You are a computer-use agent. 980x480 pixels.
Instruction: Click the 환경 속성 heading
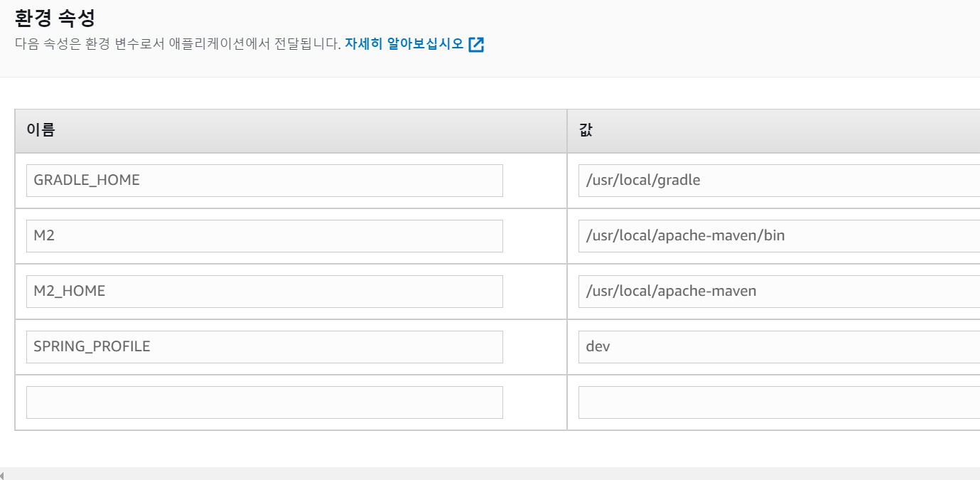55,17
